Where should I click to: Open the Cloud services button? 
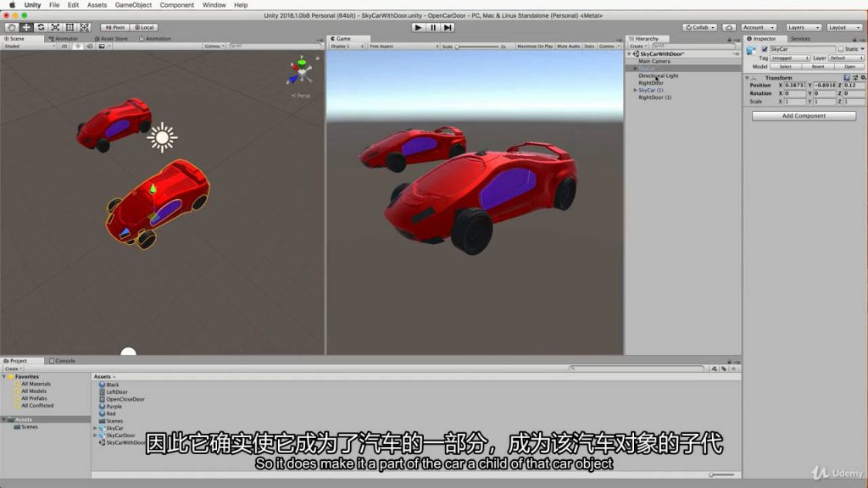point(730,27)
